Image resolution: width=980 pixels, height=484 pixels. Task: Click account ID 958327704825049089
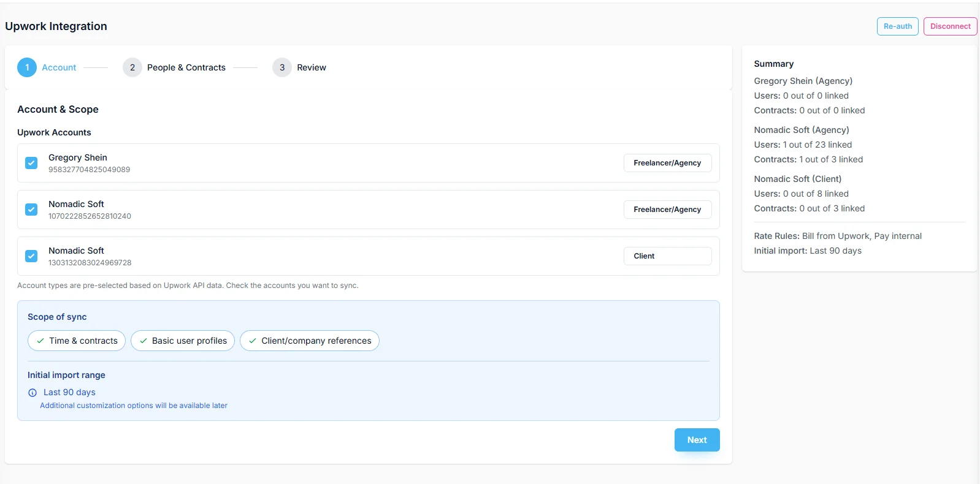(89, 170)
